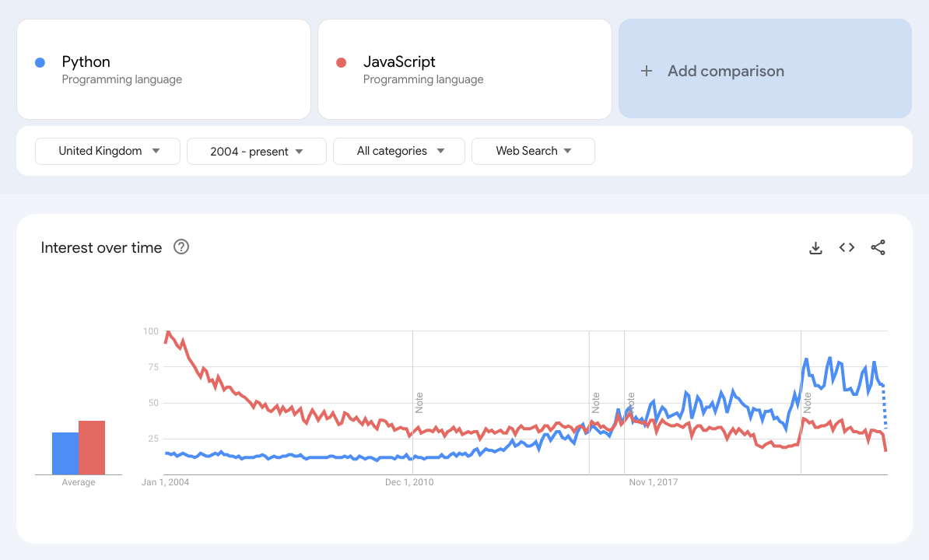The height and width of the screenshot is (560, 929).
Task: Click the JavaScript peak at 100
Action: 168,332
